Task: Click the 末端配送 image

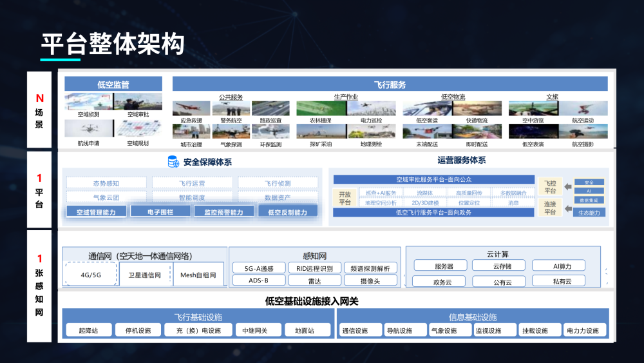Action: coord(427,132)
